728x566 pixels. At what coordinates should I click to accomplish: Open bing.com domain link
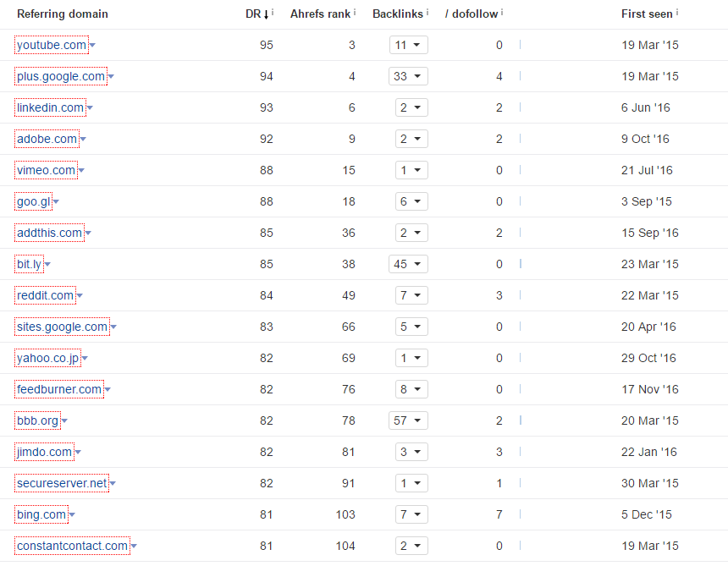[41, 514]
